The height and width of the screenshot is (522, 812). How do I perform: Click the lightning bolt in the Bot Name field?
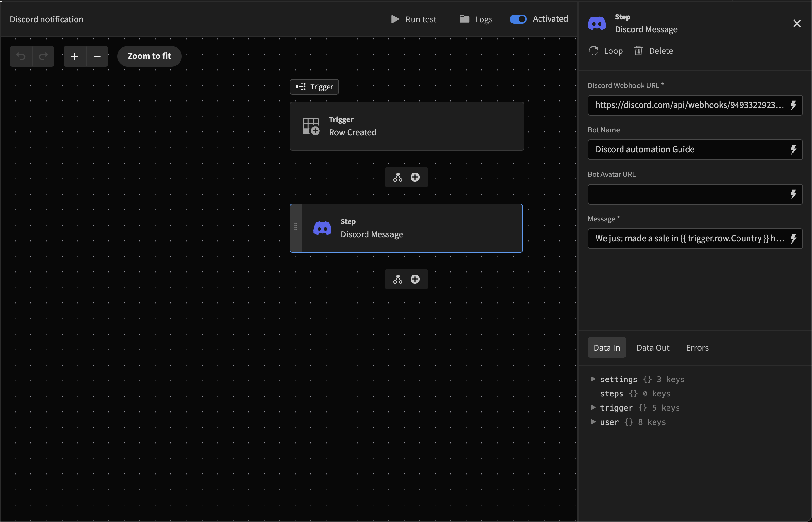point(793,150)
